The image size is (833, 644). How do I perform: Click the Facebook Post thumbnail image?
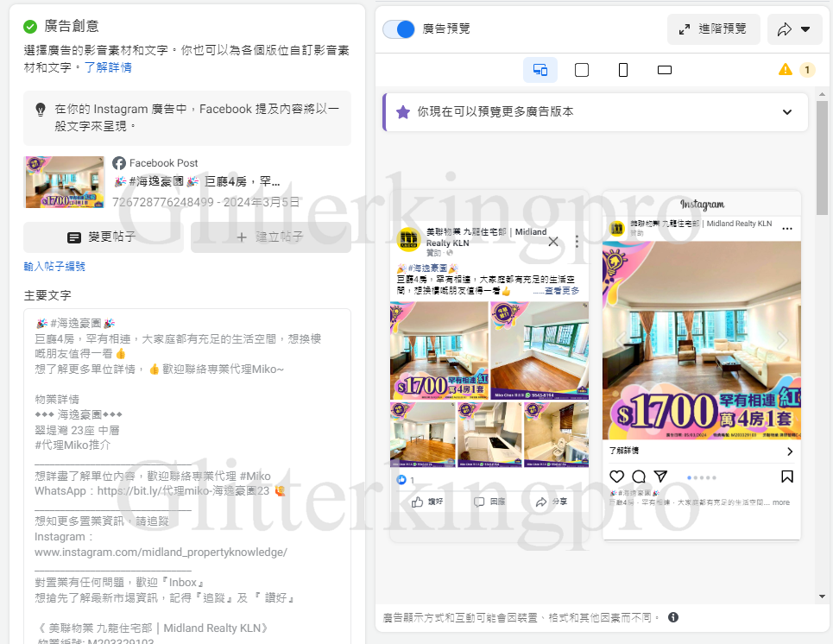[65, 182]
